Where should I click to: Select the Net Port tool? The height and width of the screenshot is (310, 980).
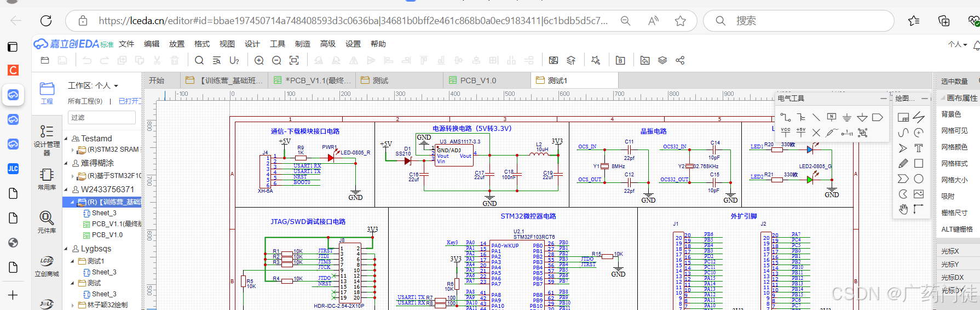click(878, 117)
